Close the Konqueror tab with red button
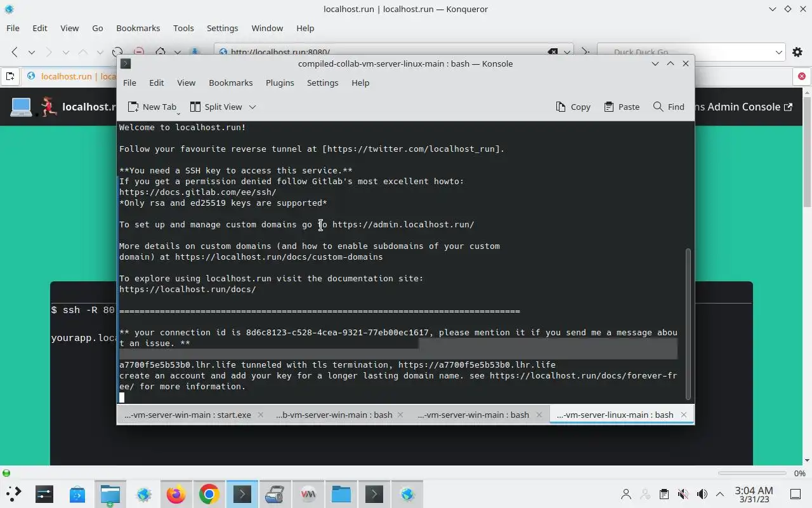 pos(802,77)
